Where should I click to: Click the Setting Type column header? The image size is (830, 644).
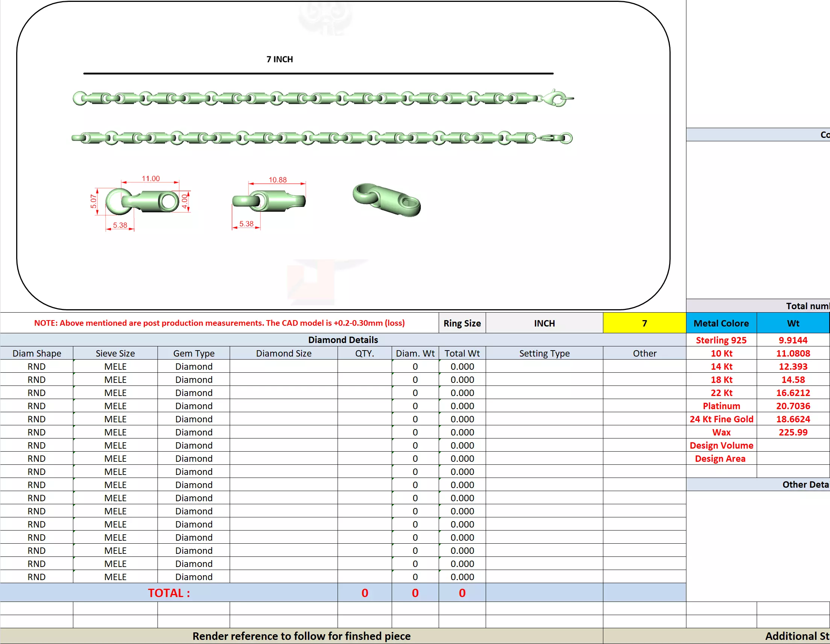pyautogui.click(x=544, y=353)
